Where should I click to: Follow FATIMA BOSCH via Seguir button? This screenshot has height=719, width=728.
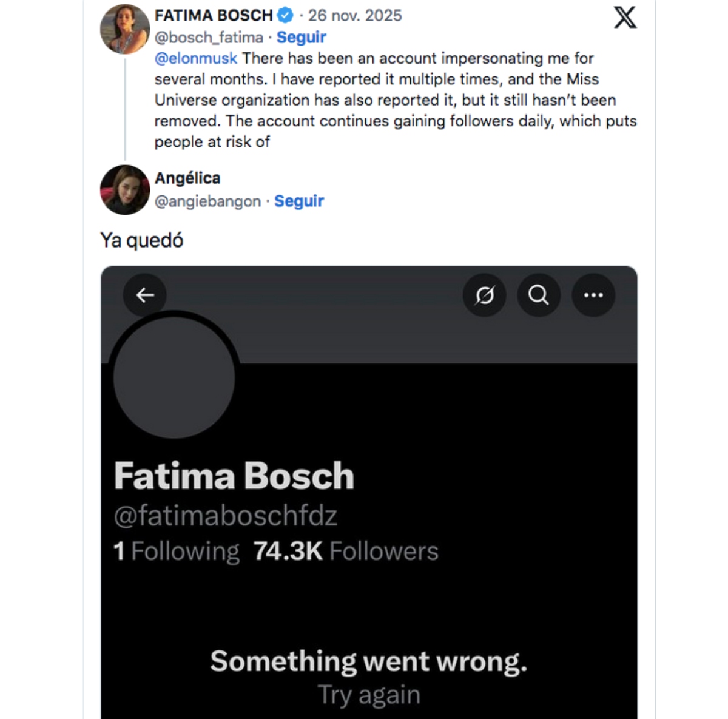click(x=301, y=37)
